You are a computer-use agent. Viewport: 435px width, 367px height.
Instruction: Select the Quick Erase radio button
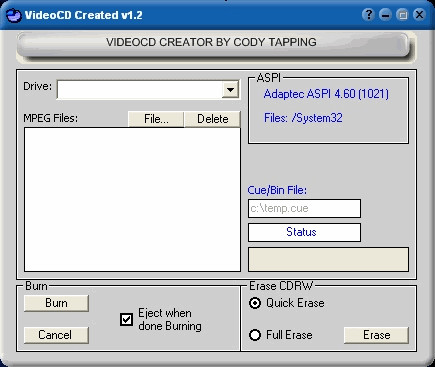pos(255,303)
